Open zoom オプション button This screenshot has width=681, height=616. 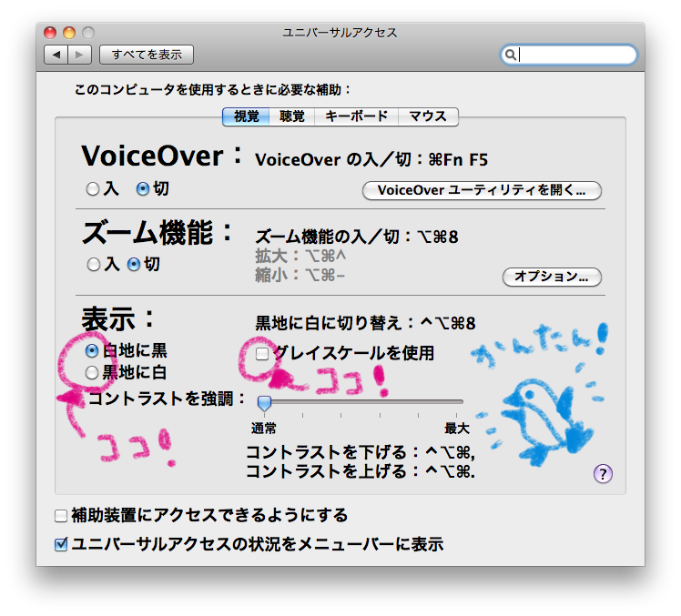click(x=552, y=277)
